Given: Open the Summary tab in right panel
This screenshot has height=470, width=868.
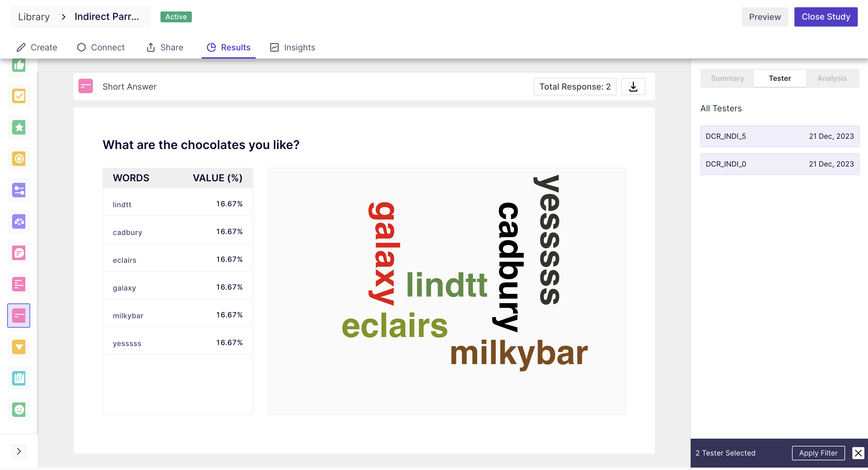Looking at the screenshot, I should tap(727, 78).
